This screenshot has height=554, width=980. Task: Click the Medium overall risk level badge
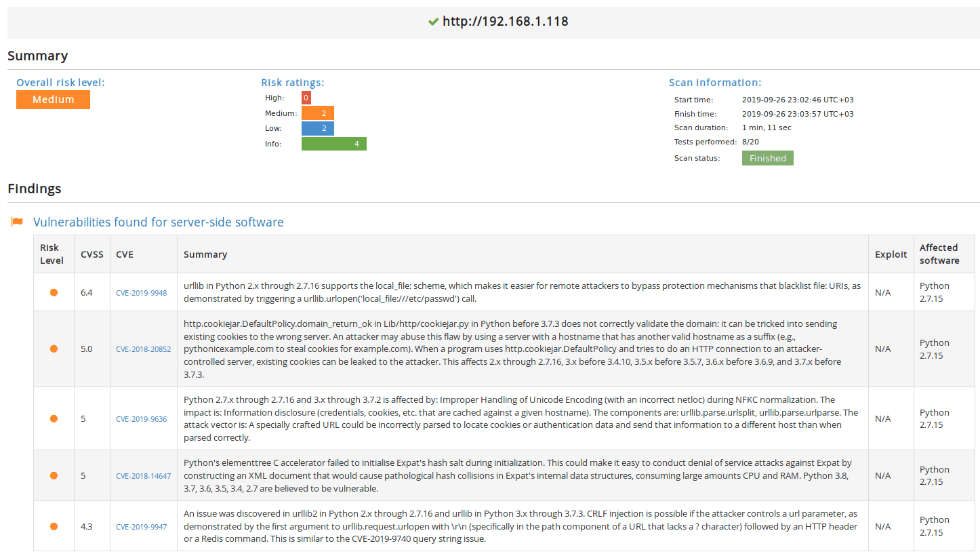[53, 99]
